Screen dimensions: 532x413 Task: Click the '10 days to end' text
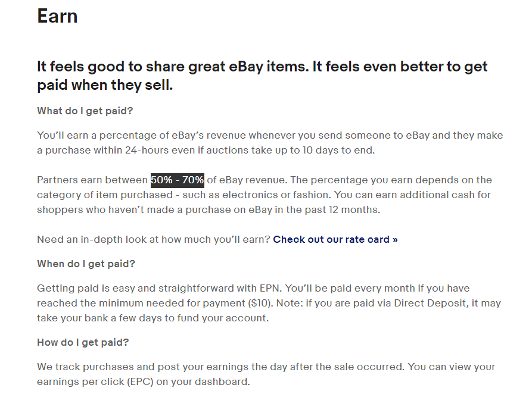click(x=338, y=150)
